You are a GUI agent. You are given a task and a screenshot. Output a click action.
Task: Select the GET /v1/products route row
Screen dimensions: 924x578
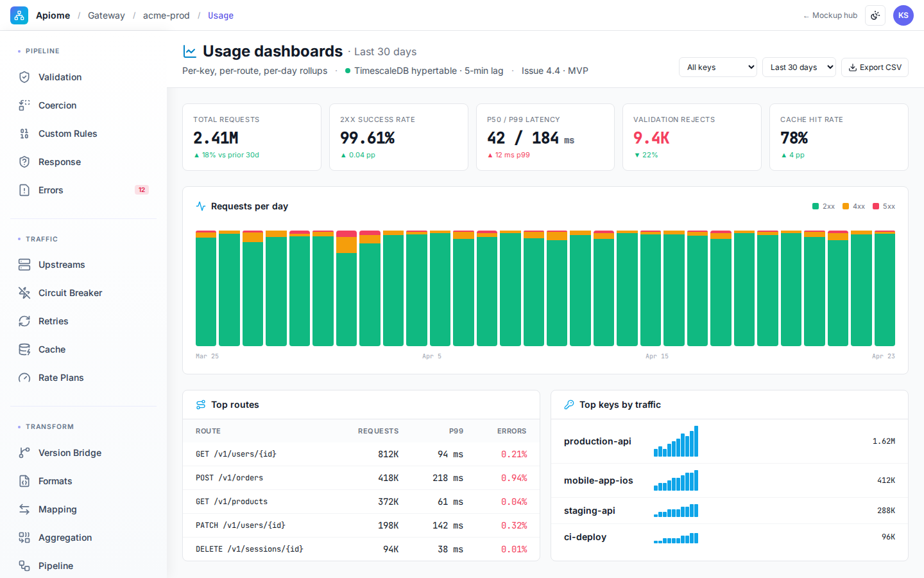point(361,502)
